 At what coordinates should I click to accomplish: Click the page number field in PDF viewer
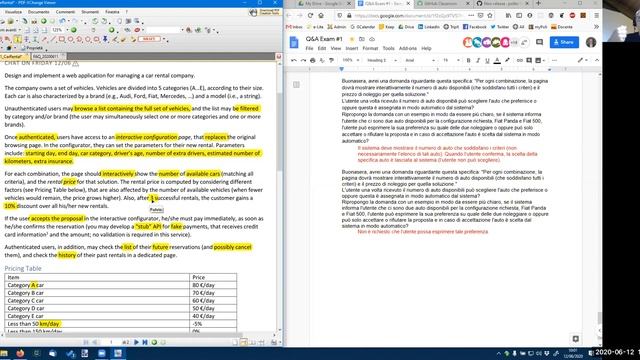tap(111, 342)
